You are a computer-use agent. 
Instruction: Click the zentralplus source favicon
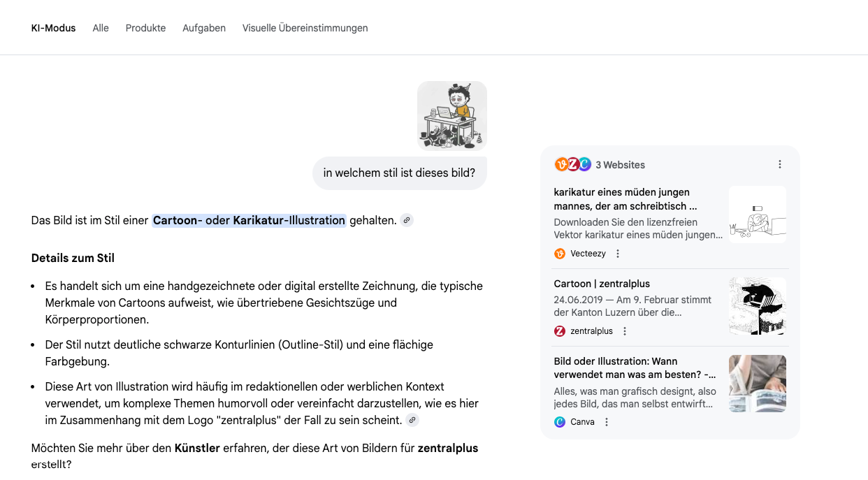(560, 331)
